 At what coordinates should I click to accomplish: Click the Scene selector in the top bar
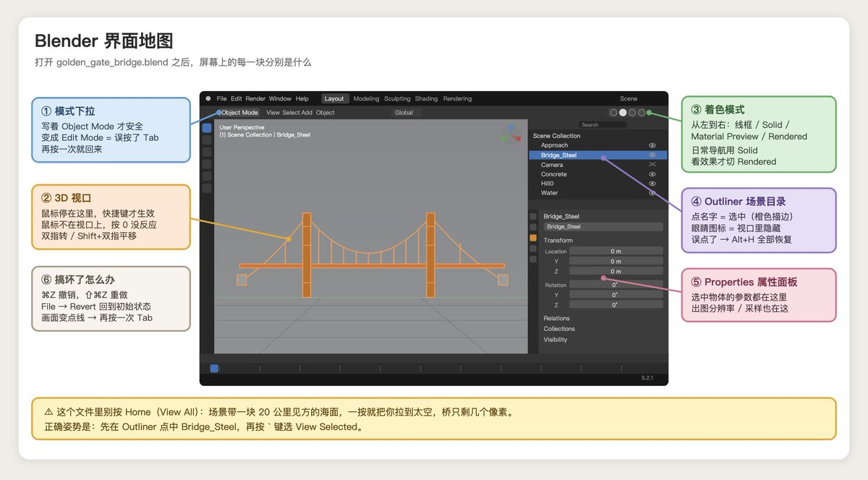click(x=629, y=99)
